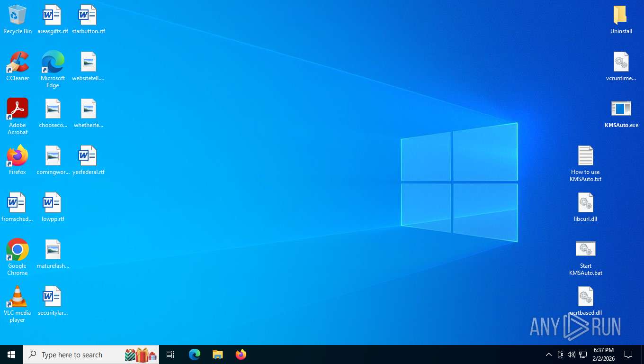Select the lowpp.rtf document icon
The image size is (644, 364).
point(53,207)
